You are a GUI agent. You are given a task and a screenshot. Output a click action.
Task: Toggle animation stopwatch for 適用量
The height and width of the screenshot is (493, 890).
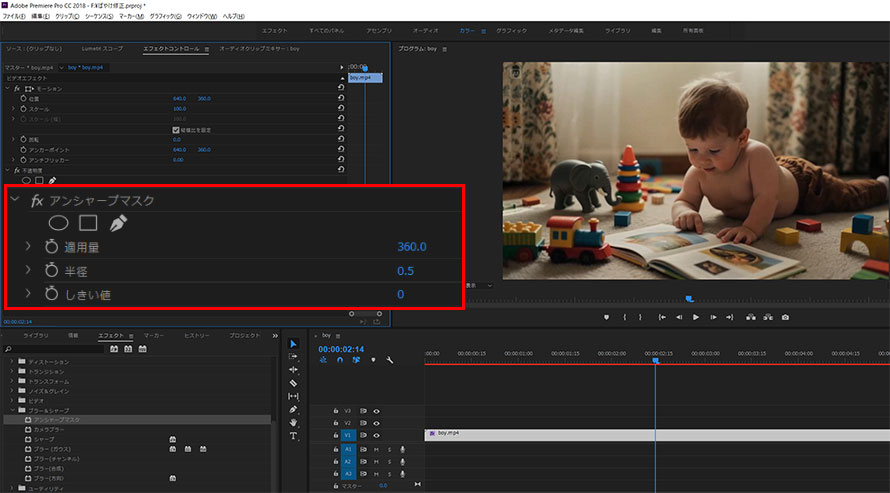(x=51, y=247)
